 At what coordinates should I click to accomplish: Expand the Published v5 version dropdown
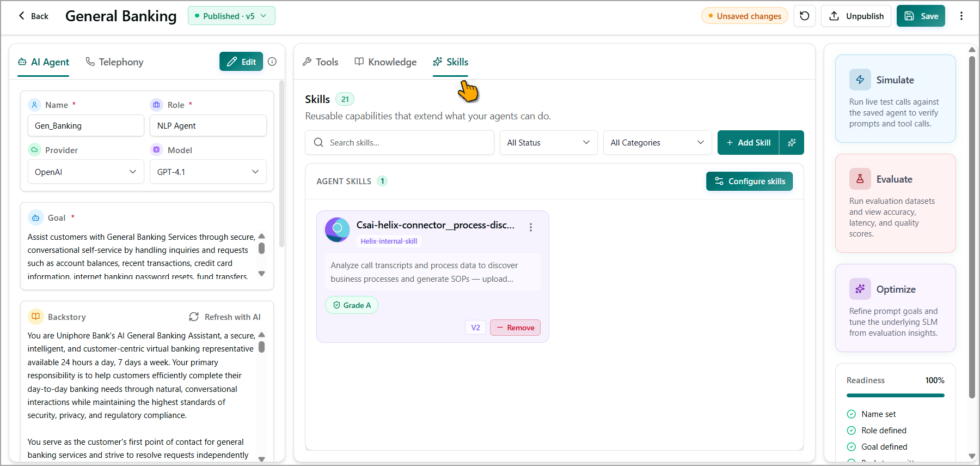[x=231, y=16]
